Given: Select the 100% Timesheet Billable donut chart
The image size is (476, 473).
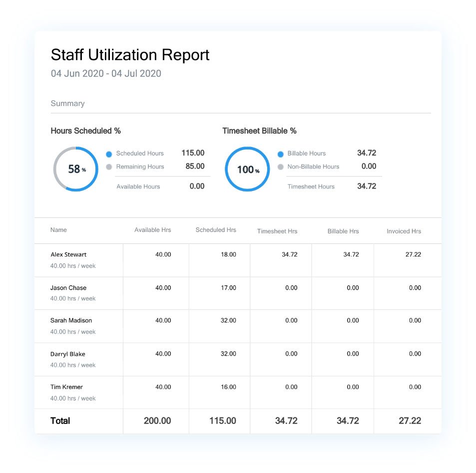Looking at the screenshot, I should click(x=247, y=169).
